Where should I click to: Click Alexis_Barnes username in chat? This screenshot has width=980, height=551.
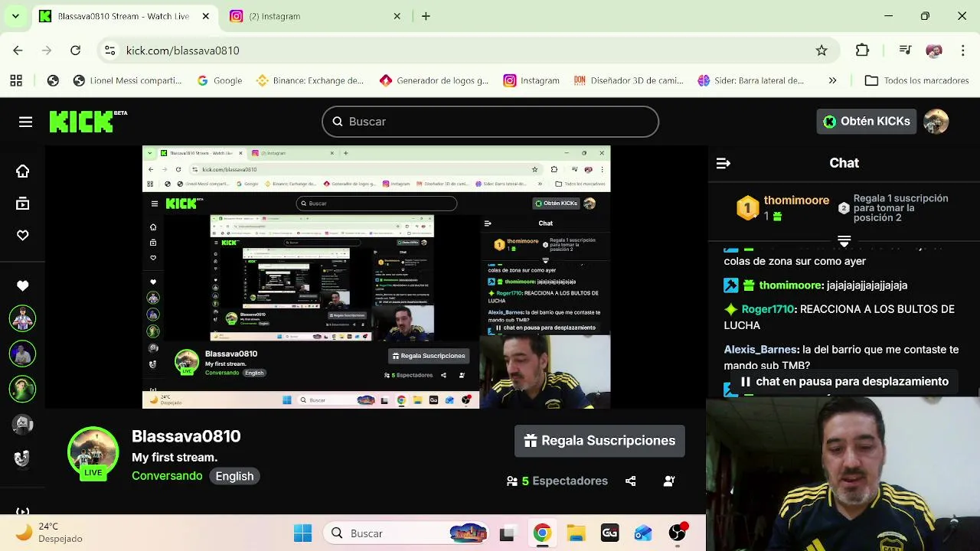[x=761, y=350]
